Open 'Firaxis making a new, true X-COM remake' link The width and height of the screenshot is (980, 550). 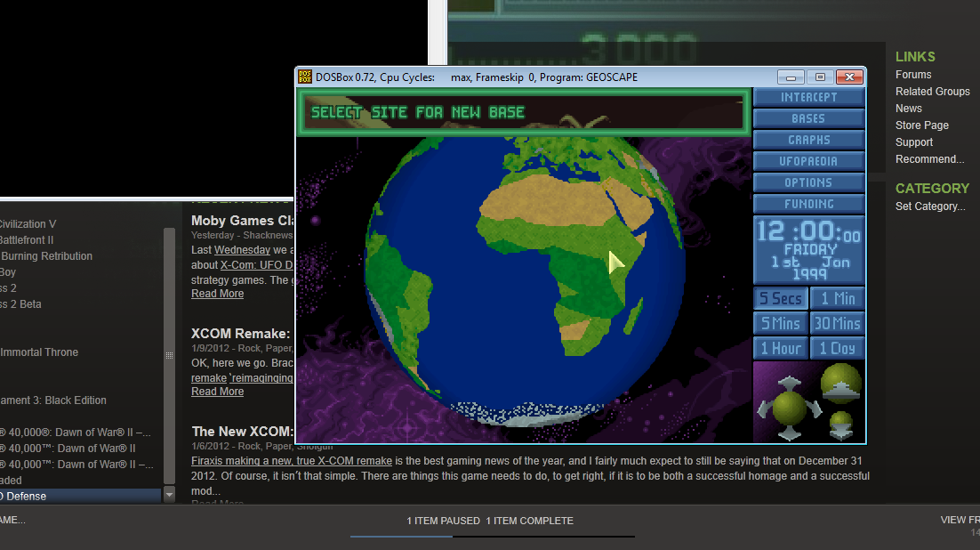[x=292, y=460]
